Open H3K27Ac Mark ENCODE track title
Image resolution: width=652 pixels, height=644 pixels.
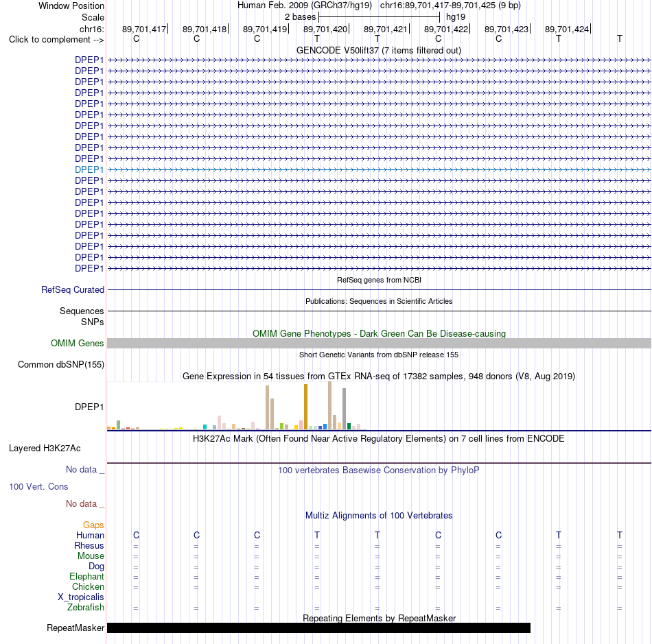pyautogui.click(x=379, y=439)
